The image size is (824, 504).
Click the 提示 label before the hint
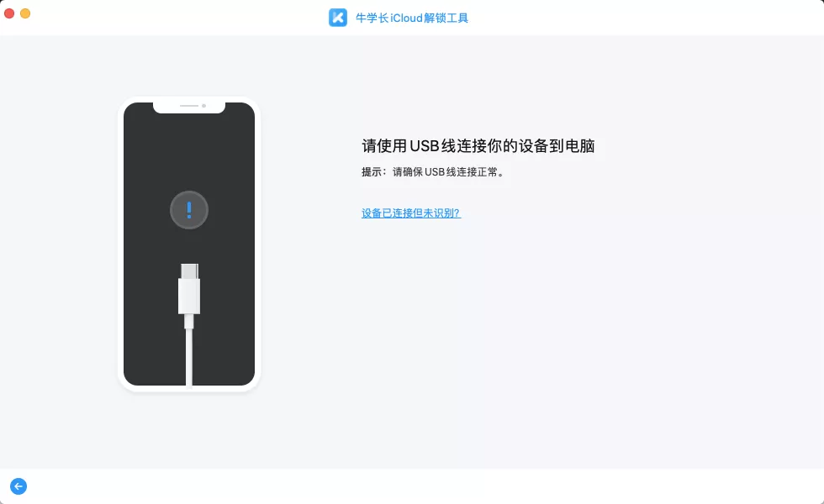372,171
